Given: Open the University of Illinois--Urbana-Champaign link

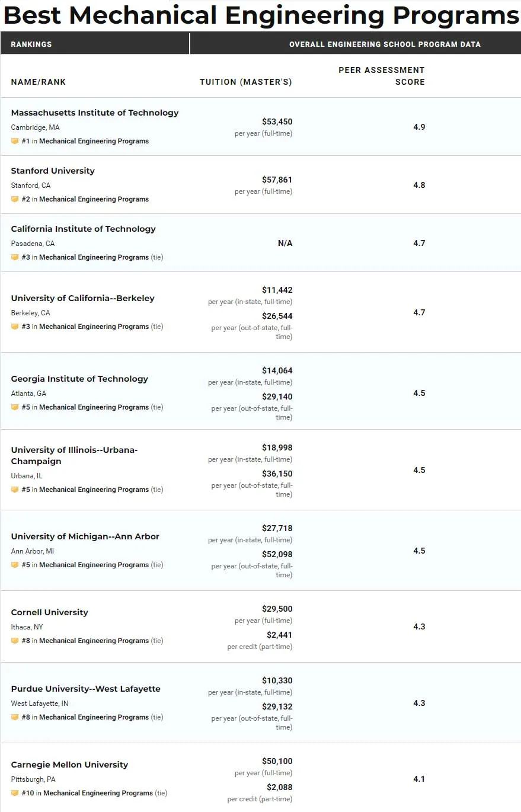Looking at the screenshot, I should (x=74, y=455).
